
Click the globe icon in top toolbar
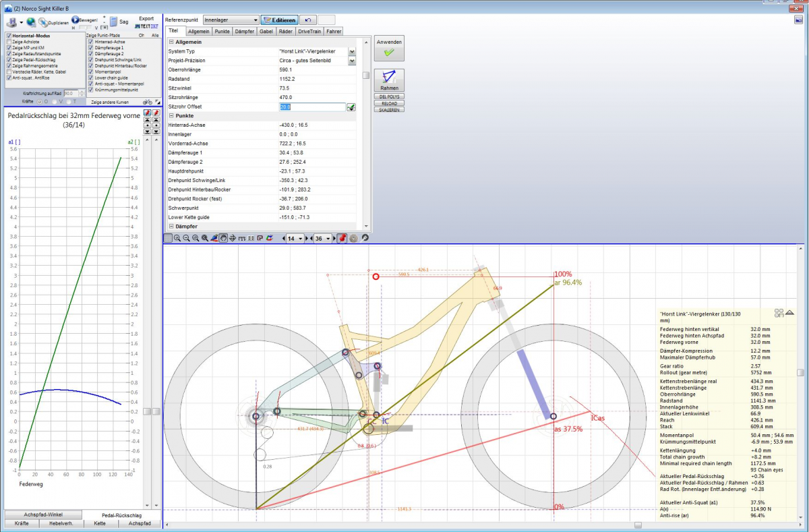tap(32, 22)
